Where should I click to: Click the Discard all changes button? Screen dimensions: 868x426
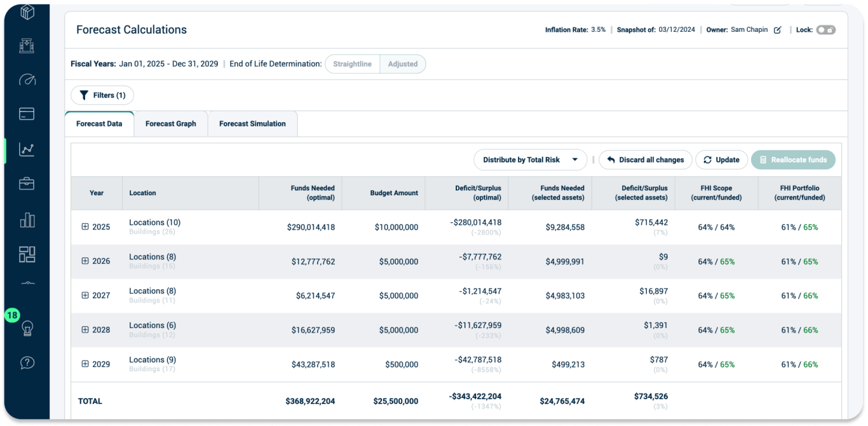pos(646,160)
